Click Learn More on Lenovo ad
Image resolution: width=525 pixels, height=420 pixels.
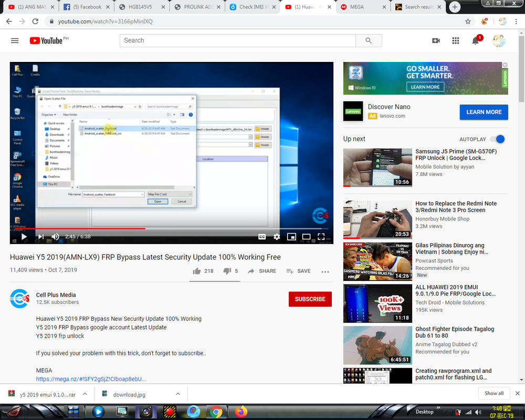(x=484, y=112)
